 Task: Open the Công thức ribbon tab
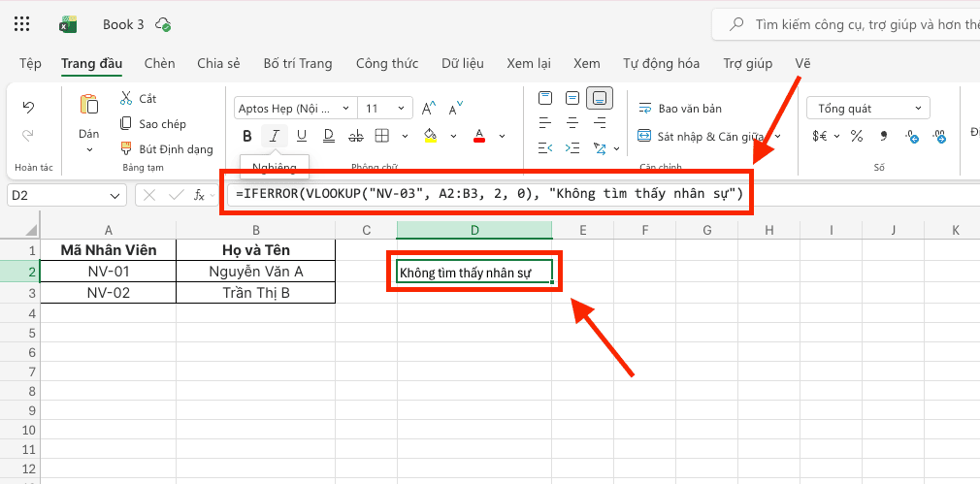386,64
